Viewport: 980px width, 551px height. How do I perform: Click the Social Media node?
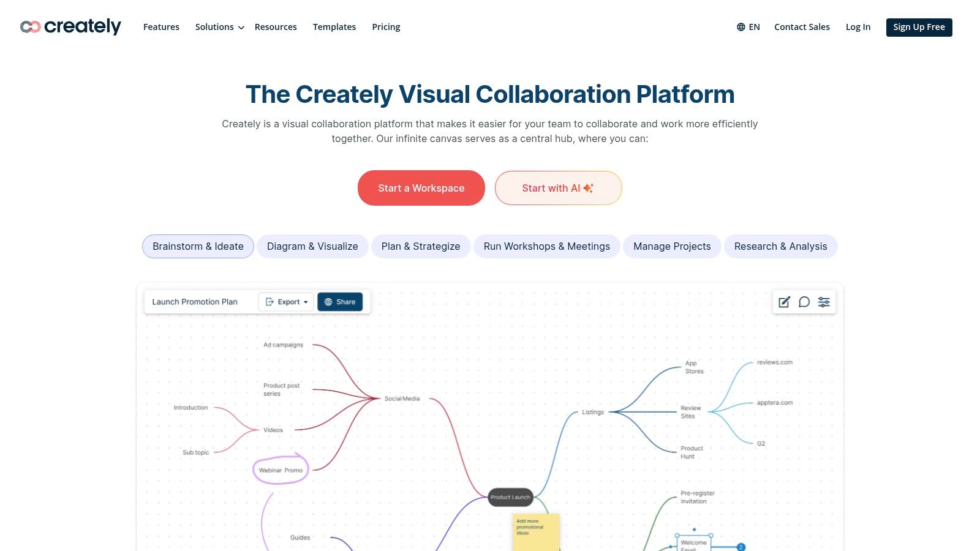pos(402,399)
